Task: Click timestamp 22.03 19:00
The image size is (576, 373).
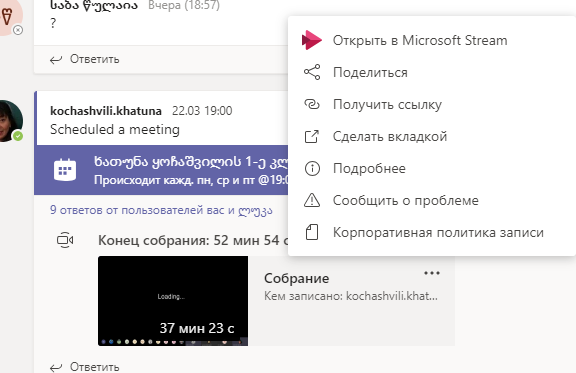Action: (x=202, y=111)
